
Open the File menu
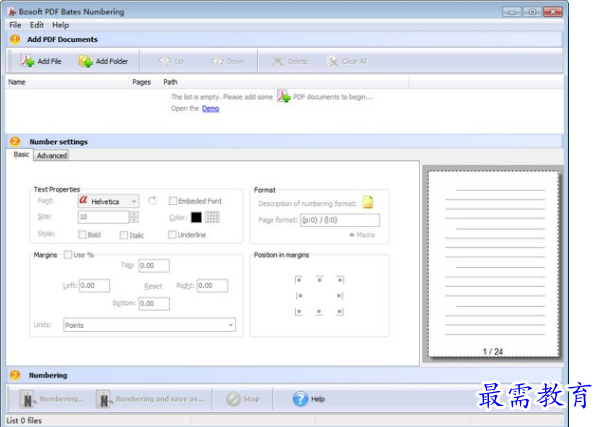(x=15, y=25)
